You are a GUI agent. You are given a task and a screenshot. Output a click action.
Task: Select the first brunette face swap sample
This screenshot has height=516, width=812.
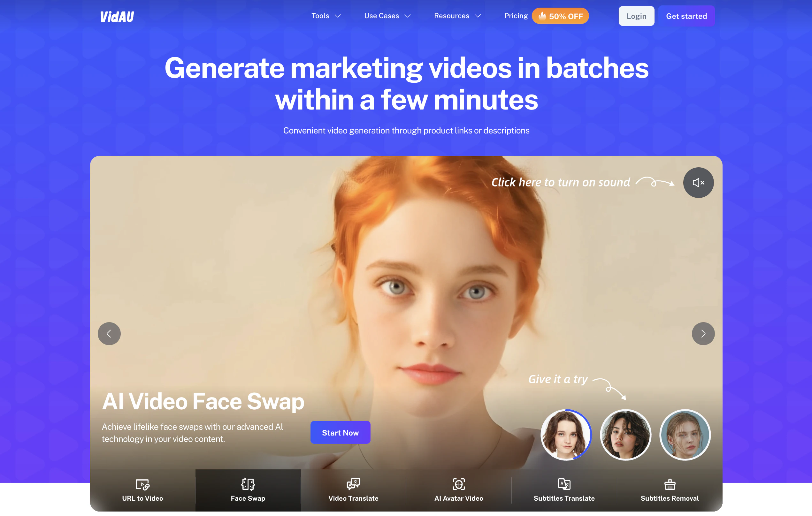point(566,435)
